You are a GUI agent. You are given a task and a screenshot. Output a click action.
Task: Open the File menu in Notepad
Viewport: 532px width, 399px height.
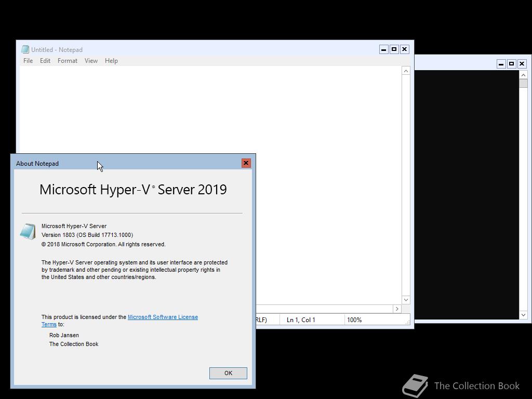pyautogui.click(x=28, y=61)
